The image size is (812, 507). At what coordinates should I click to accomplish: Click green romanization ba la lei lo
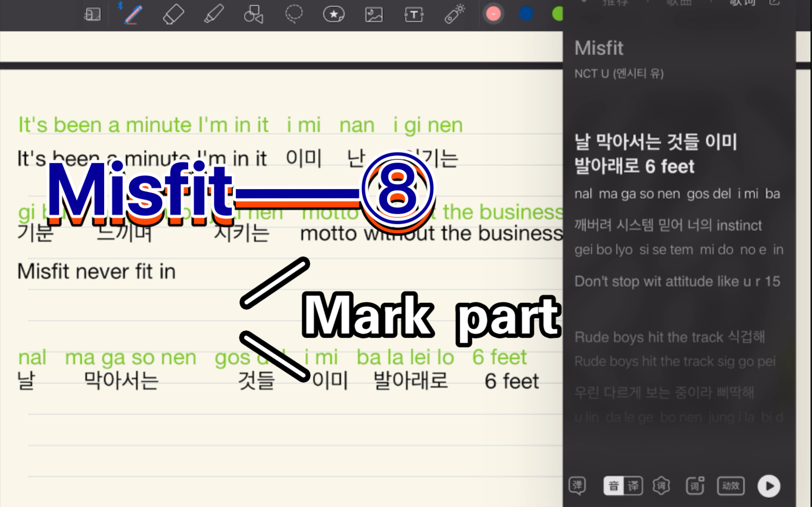point(405,358)
